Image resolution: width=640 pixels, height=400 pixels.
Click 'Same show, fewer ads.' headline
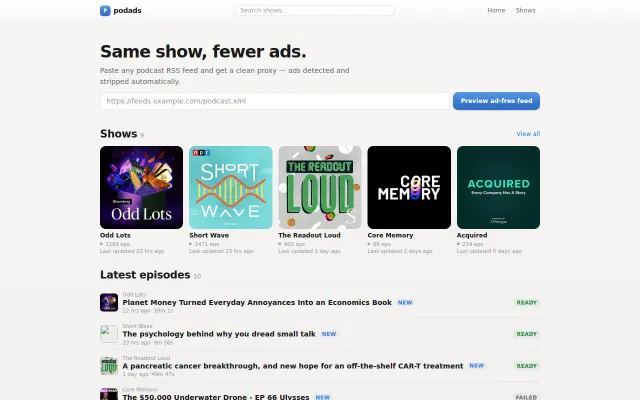[203, 51]
